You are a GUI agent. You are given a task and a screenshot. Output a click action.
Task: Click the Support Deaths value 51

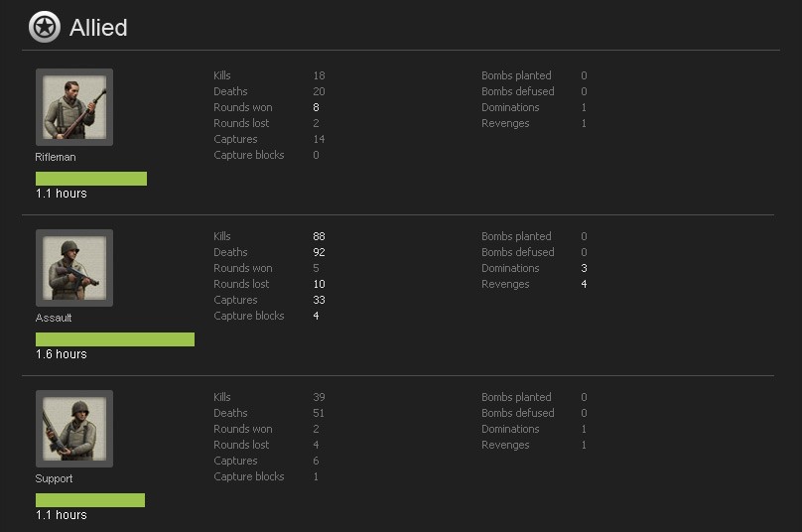(319, 413)
